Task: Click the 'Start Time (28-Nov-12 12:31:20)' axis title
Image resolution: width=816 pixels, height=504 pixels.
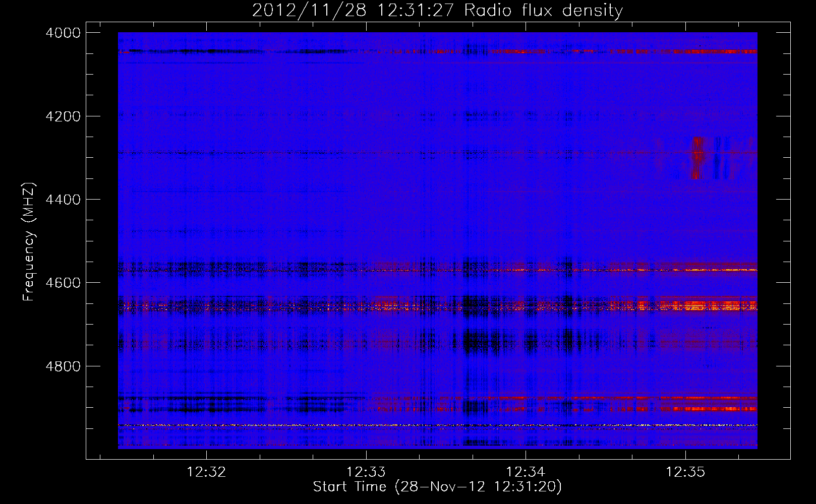Action: (x=437, y=487)
